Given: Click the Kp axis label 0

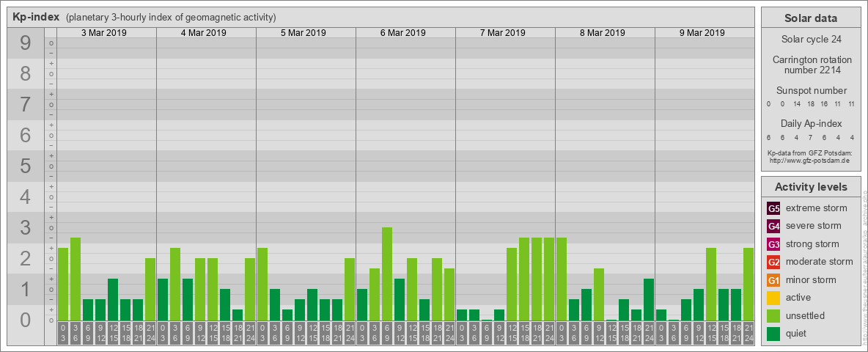Looking at the screenshot, I should 26,320.
